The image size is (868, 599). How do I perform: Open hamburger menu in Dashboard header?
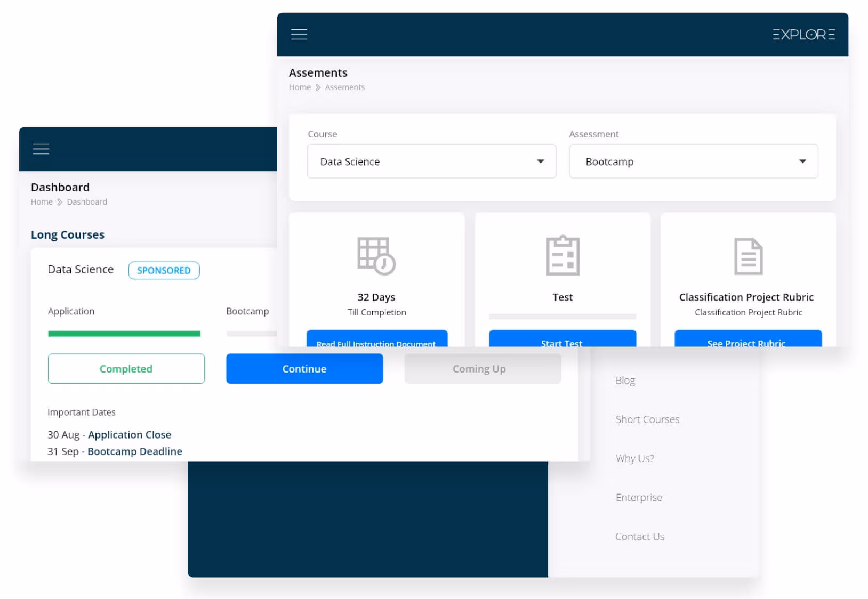tap(41, 149)
